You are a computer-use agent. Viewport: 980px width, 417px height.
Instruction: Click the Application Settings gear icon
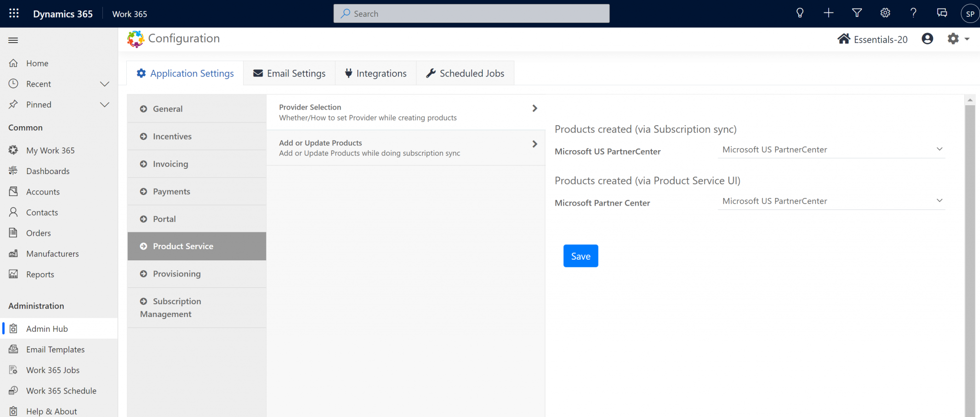(141, 73)
